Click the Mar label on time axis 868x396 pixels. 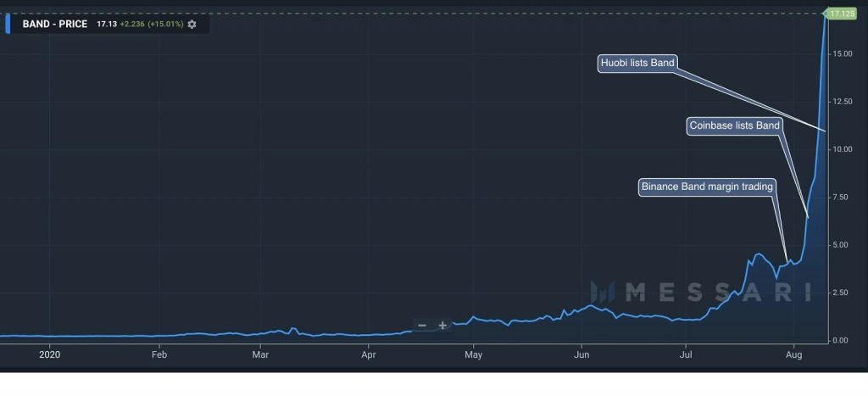pos(260,354)
